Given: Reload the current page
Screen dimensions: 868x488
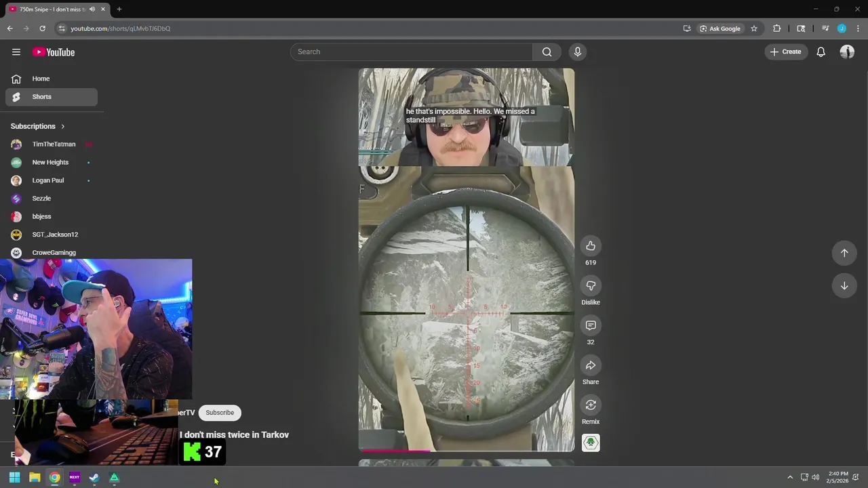Looking at the screenshot, I should tap(42, 28).
